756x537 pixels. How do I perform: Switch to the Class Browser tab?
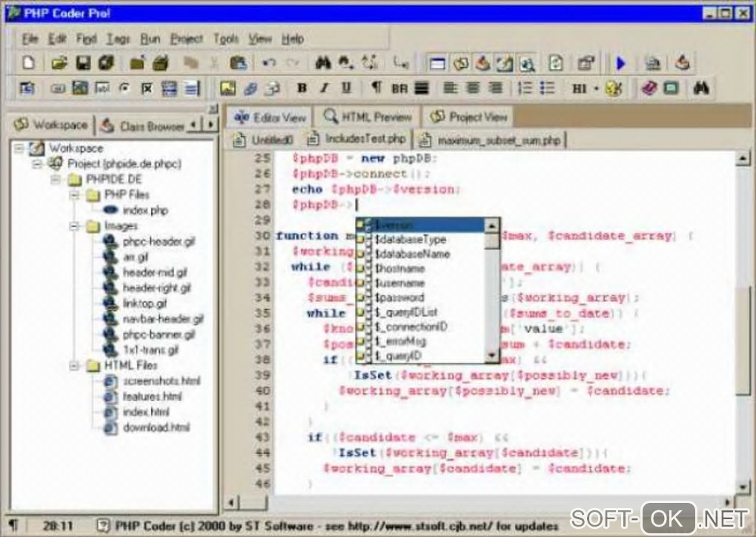pos(142,126)
